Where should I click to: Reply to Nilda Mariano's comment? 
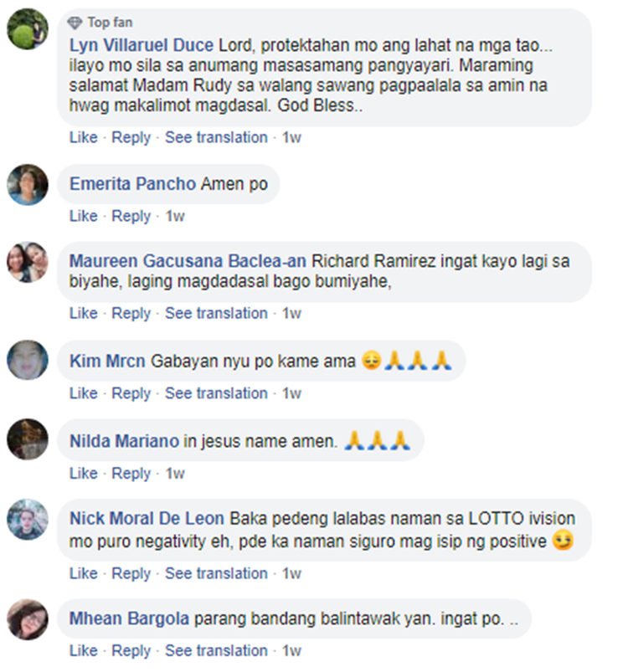131,474
